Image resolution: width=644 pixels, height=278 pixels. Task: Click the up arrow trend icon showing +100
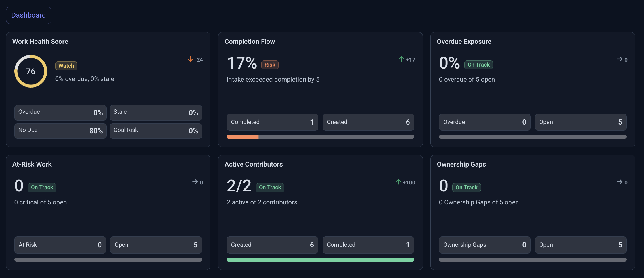pyautogui.click(x=398, y=182)
